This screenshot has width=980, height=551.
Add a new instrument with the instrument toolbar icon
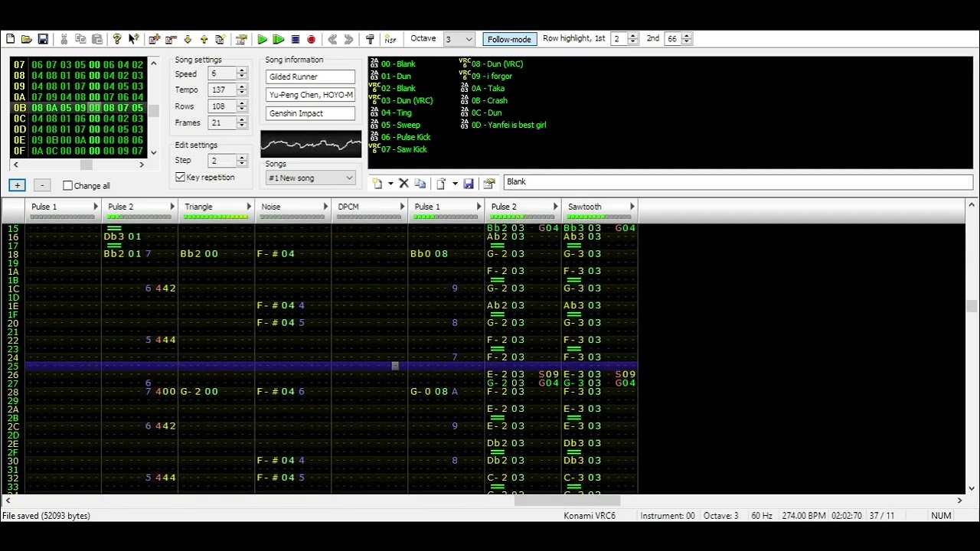(x=377, y=184)
